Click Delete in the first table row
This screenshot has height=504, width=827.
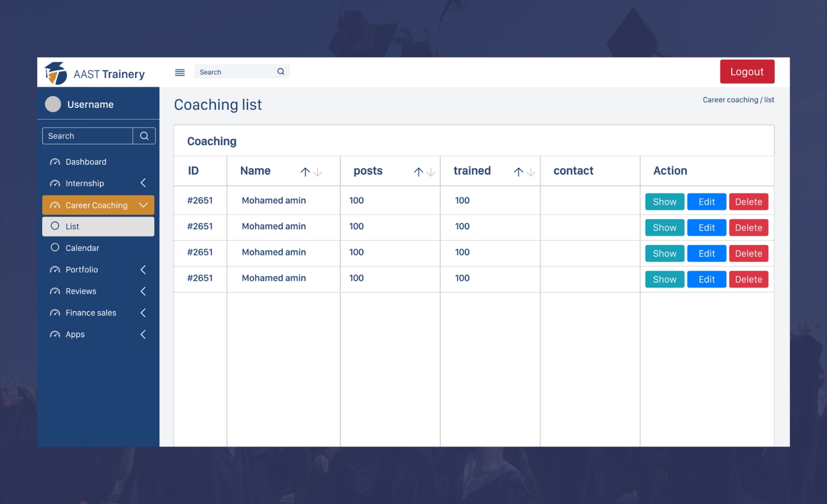(748, 202)
